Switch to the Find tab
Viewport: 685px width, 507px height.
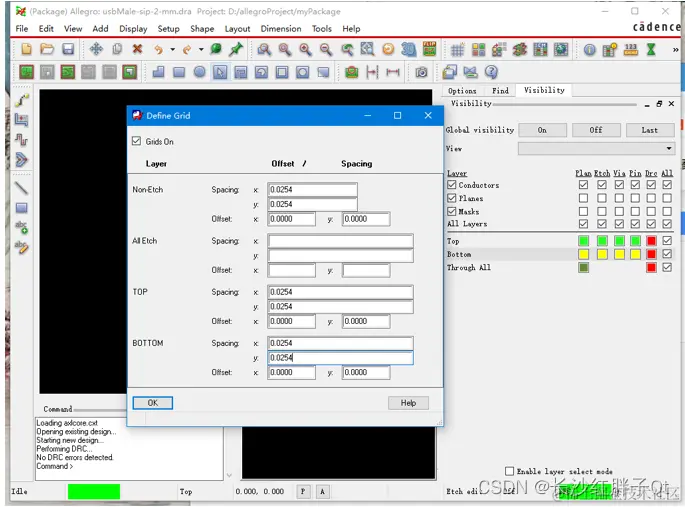[x=500, y=91]
